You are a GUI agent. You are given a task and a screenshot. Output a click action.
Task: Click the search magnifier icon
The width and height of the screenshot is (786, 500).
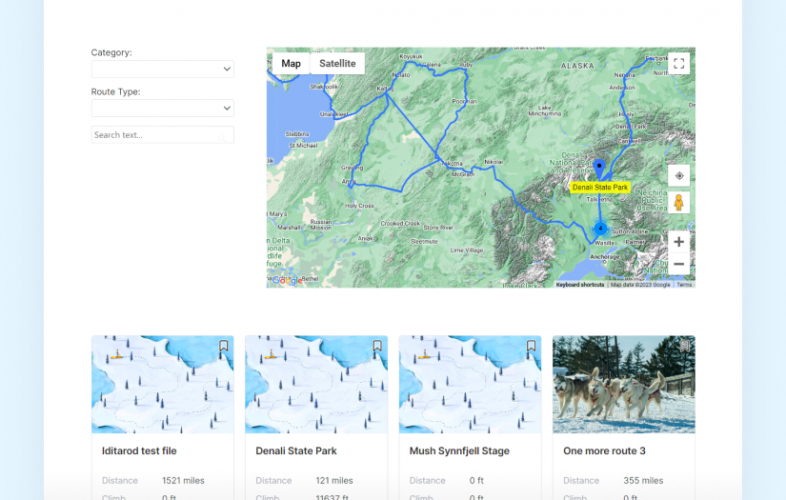pos(222,137)
